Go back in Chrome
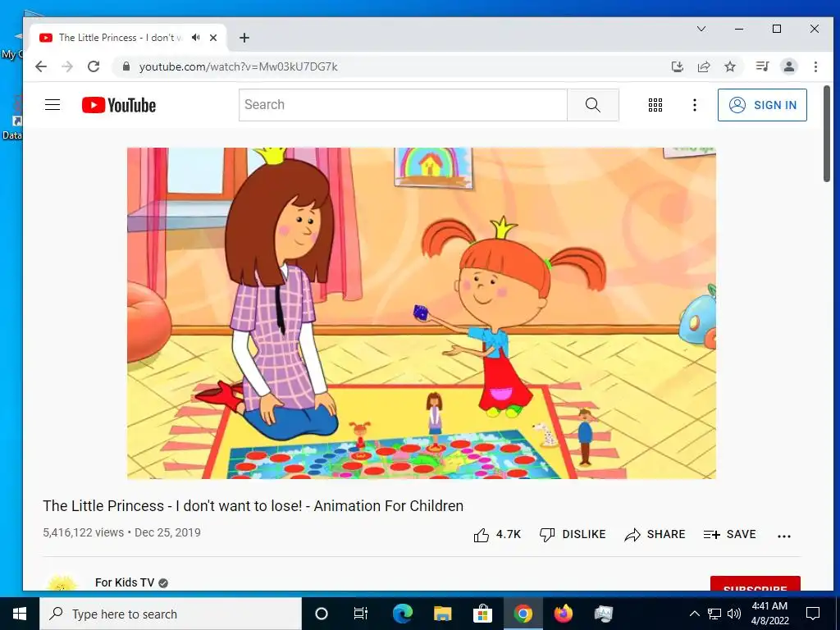The width and height of the screenshot is (840, 630). [41, 66]
